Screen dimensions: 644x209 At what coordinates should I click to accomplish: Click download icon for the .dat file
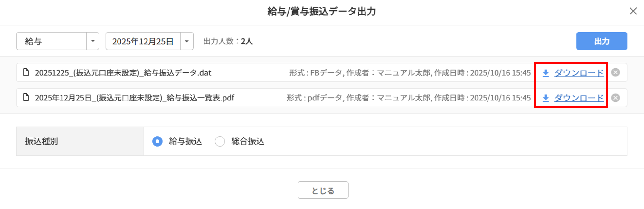(545, 73)
